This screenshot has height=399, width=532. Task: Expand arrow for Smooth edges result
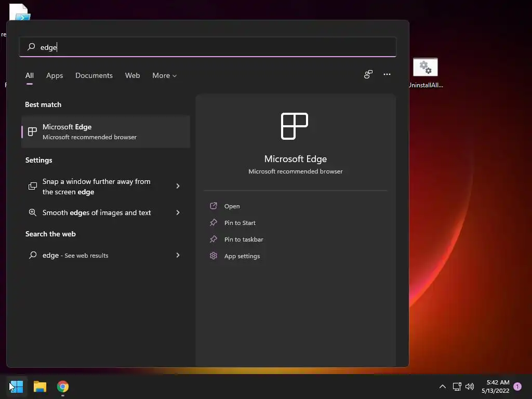tap(178, 212)
